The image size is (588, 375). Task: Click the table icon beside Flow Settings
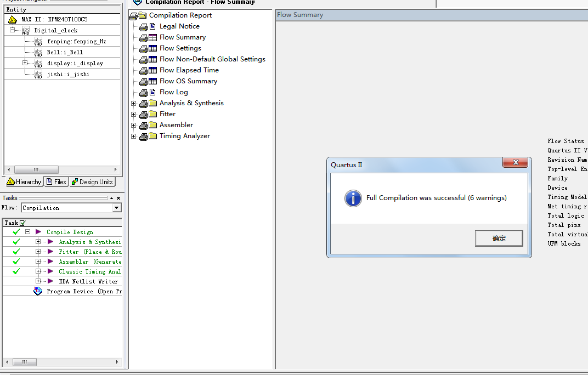[152, 48]
